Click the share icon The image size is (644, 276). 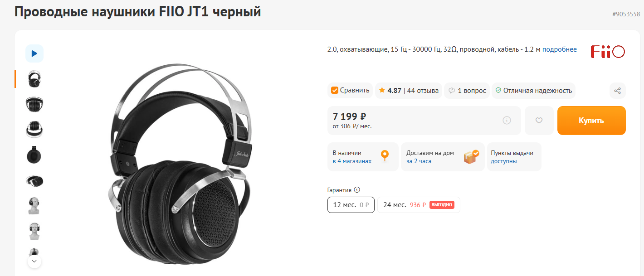pyautogui.click(x=617, y=91)
